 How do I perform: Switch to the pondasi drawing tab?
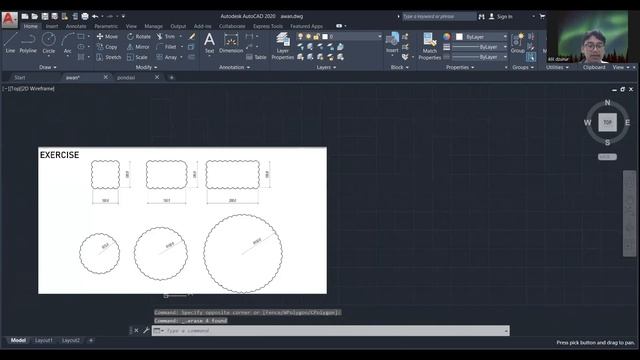126,78
